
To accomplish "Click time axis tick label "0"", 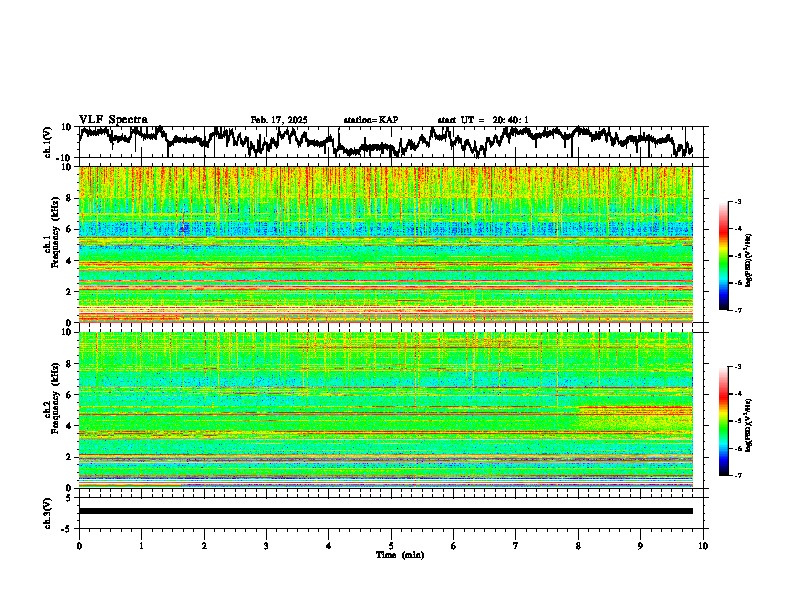I will (79, 546).
